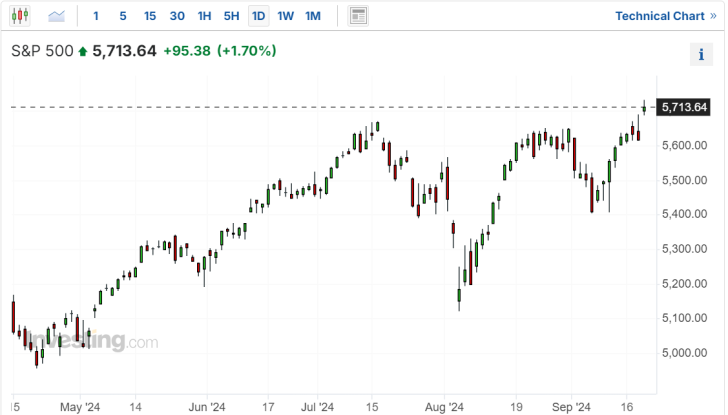Click the 5,300.00 axis label
The width and height of the screenshot is (728, 415).
click(x=684, y=249)
